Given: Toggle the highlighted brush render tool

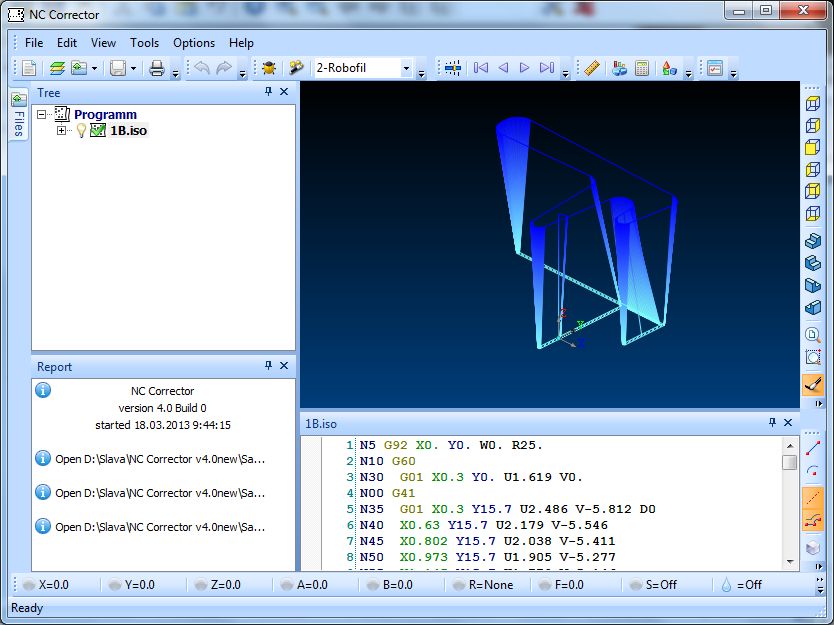Looking at the screenshot, I should 812,384.
